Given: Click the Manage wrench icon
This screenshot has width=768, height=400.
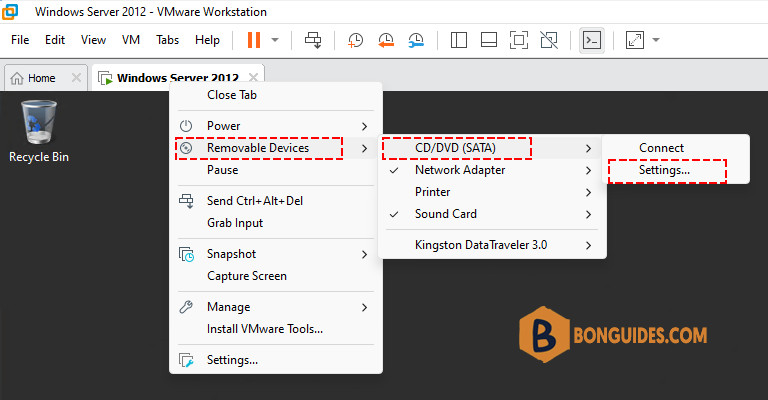Looking at the screenshot, I should [x=186, y=307].
